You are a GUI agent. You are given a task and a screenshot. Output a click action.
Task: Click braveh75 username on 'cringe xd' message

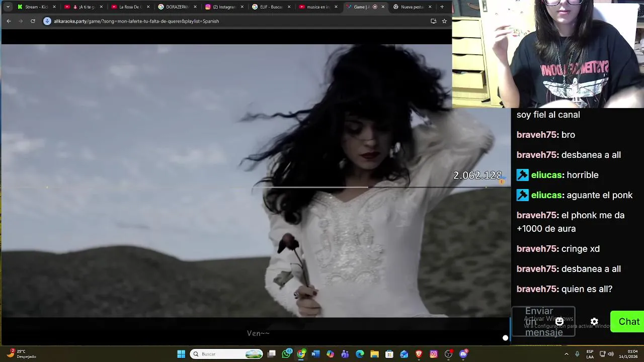(x=536, y=249)
